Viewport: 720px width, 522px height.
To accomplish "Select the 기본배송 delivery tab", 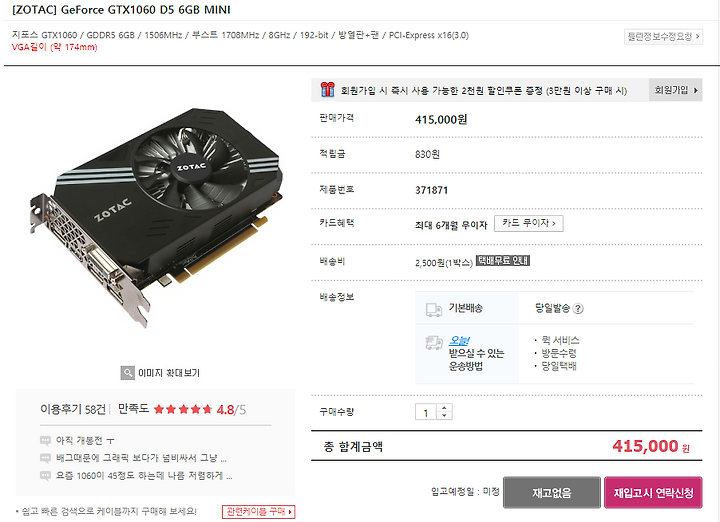I will 467,308.
